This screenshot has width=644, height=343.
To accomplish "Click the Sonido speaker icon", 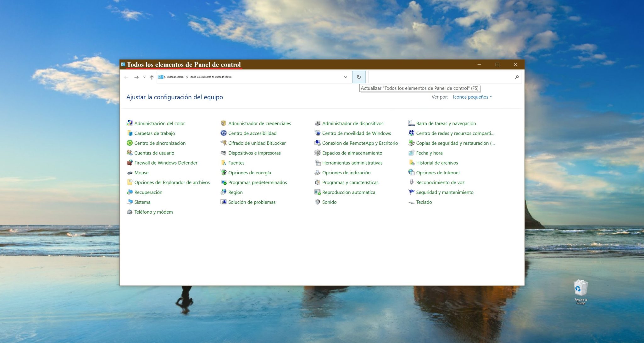I will [x=318, y=202].
